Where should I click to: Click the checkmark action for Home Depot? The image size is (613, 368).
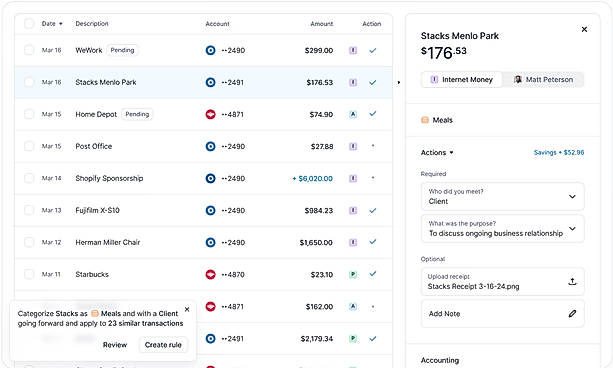[x=373, y=114]
